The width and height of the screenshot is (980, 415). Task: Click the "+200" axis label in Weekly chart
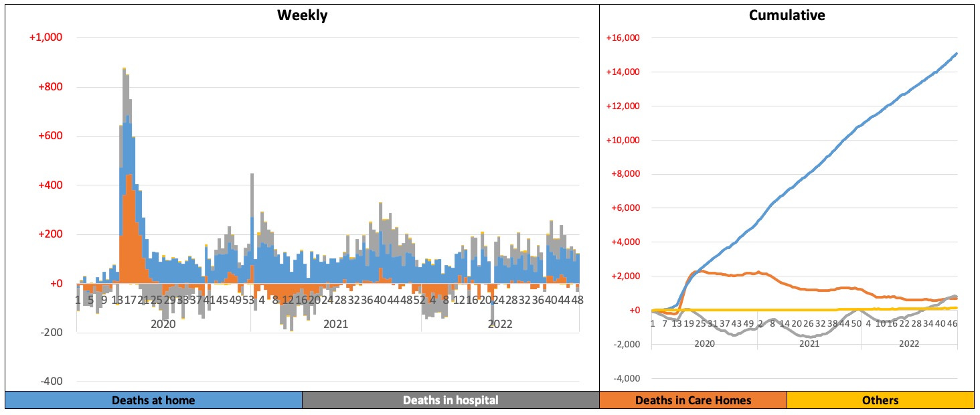pos(50,234)
